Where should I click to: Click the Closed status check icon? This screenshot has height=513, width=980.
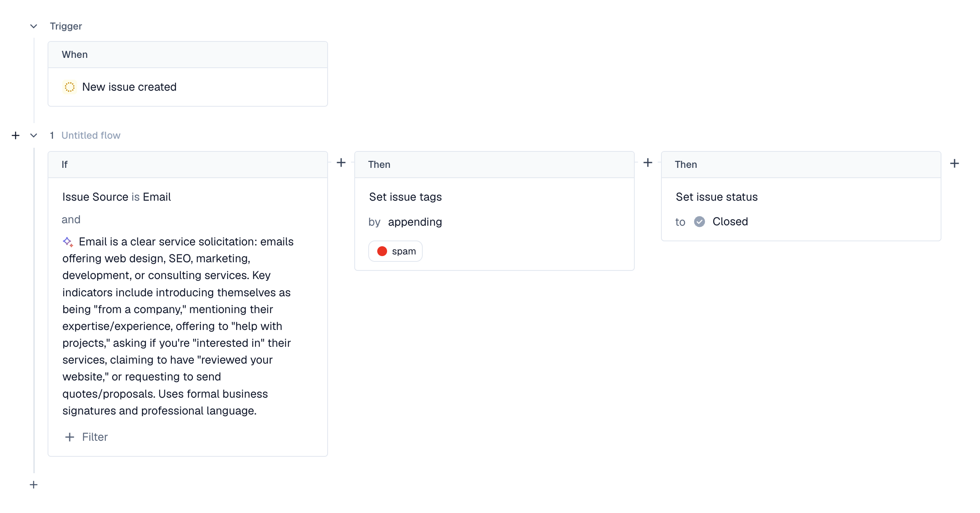coord(700,222)
